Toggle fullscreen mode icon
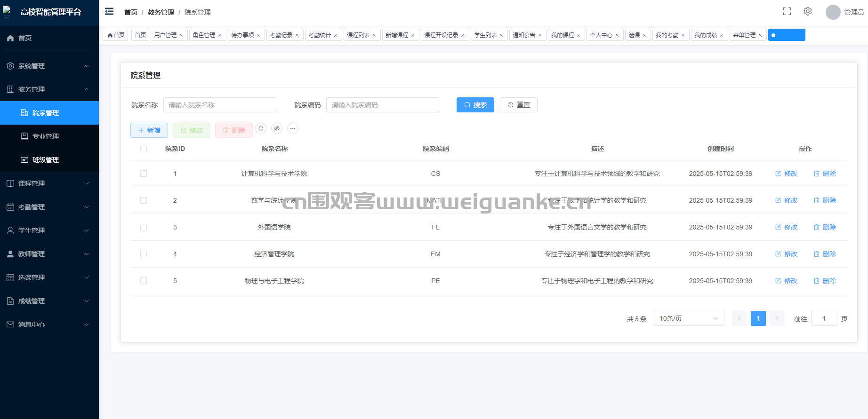 787,12
